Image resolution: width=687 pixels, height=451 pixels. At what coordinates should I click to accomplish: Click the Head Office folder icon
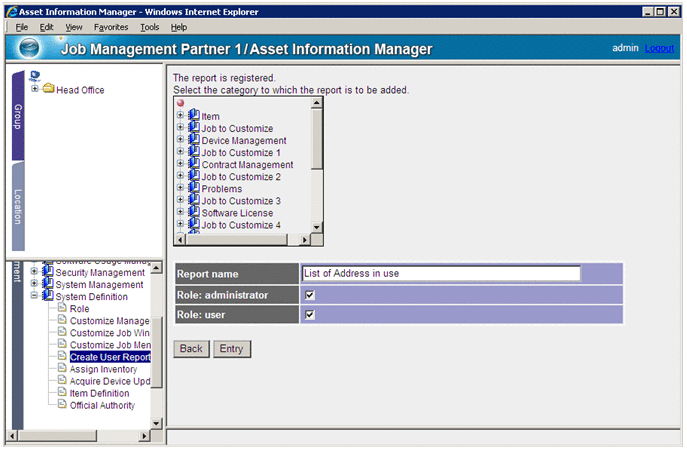pos(48,89)
